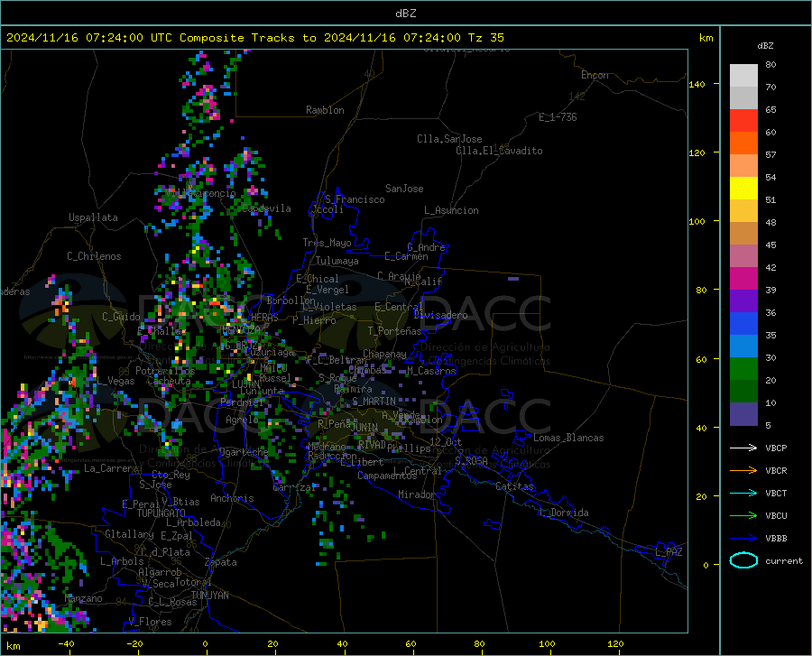Image resolution: width=812 pixels, height=656 pixels.
Task: Click the S_Francisco map label
Action: click(x=355, y=199)
